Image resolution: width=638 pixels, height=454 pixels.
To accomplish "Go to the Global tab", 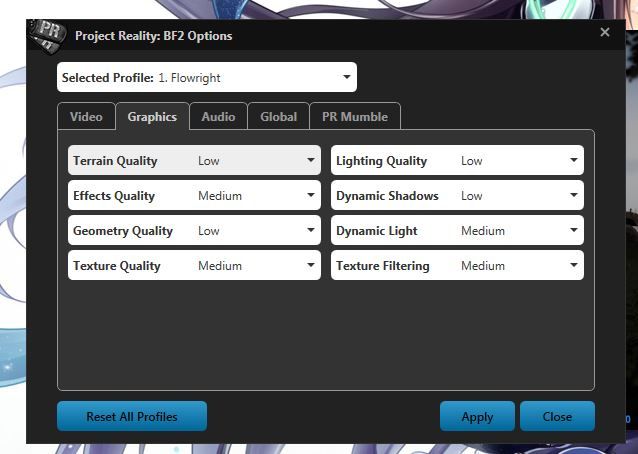I will tap(278, 117).
